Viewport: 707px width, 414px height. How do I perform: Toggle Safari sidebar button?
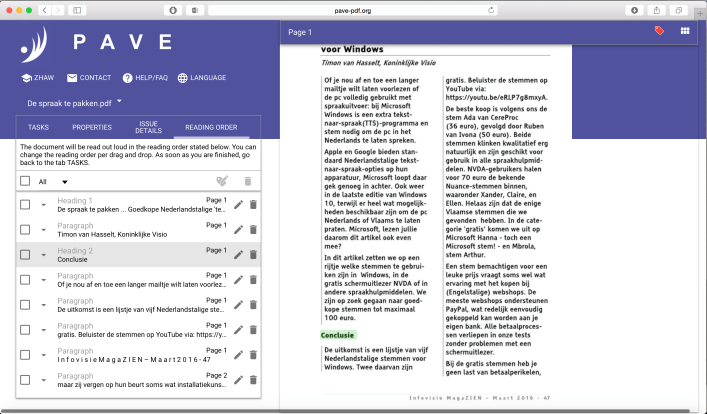coord(77,10)
